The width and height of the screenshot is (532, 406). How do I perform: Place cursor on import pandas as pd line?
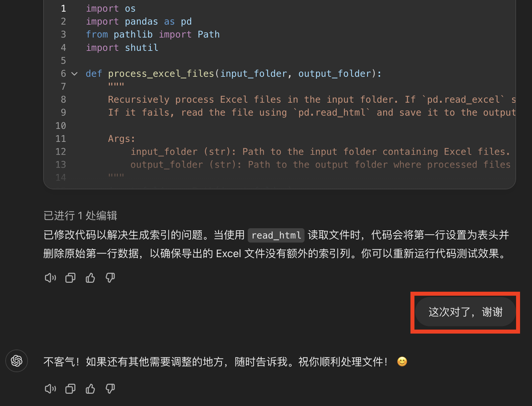[x=139, y=22]
